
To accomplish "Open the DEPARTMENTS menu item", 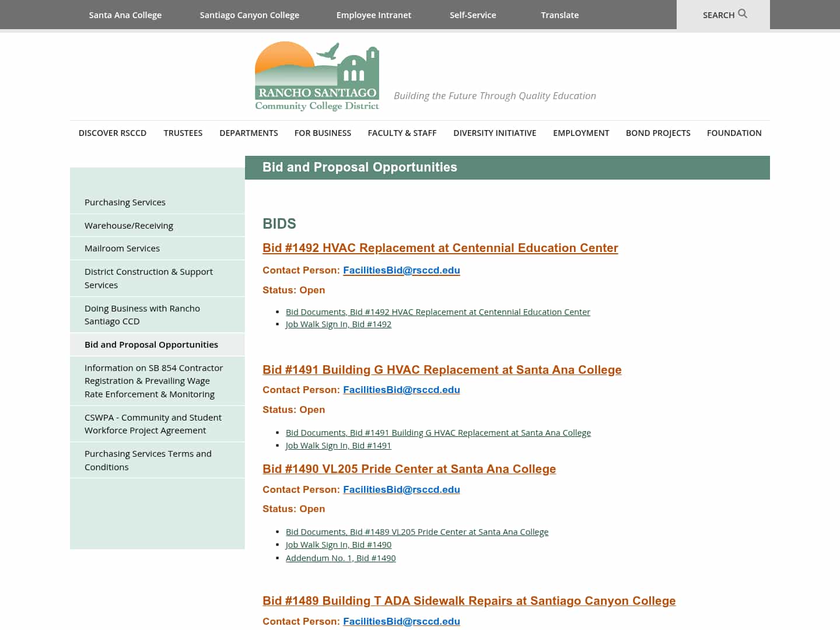I will click(x=249, y=133).
